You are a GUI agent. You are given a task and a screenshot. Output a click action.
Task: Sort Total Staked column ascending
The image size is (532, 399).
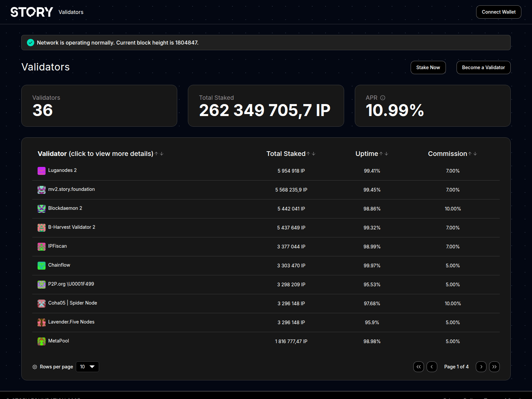tap(308, 154)
